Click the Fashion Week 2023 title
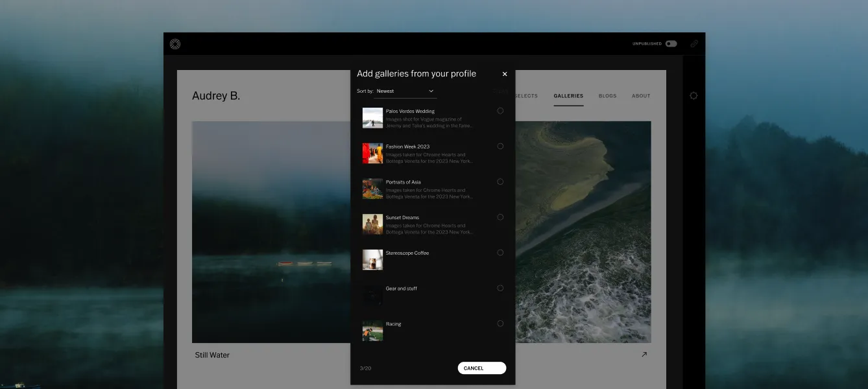The image size is (868, 389). pyautogui.click(x=407, y=147)
